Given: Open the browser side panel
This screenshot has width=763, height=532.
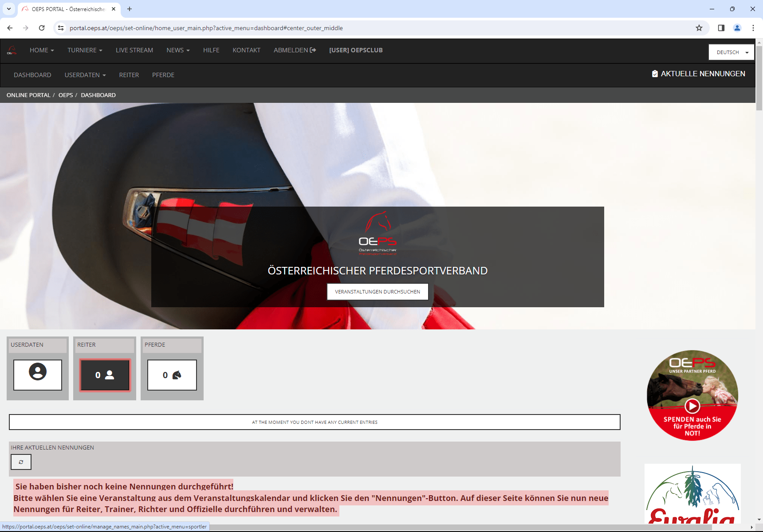Looking at the screenshot, I should point(721,28).
